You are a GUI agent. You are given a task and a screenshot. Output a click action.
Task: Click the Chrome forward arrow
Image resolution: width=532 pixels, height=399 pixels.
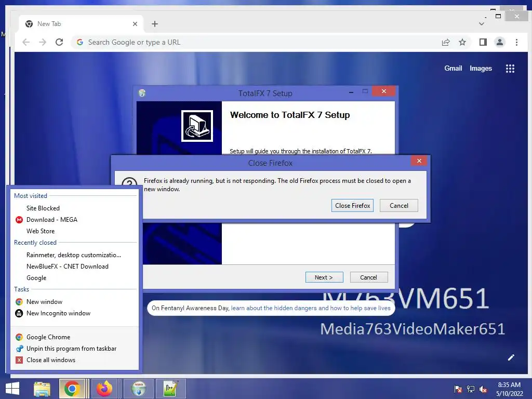click(x=43, y=42)
